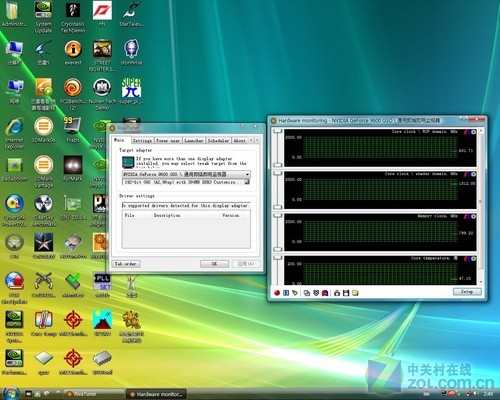Open the PLL SET desktop icon

pos(102,285)
